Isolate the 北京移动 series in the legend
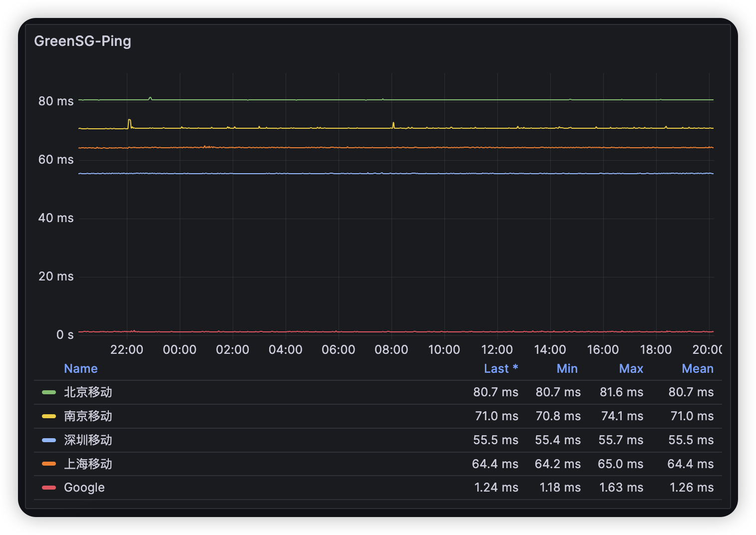The height and width of the screenshot is (535, 756). click(x=88, y=392)
